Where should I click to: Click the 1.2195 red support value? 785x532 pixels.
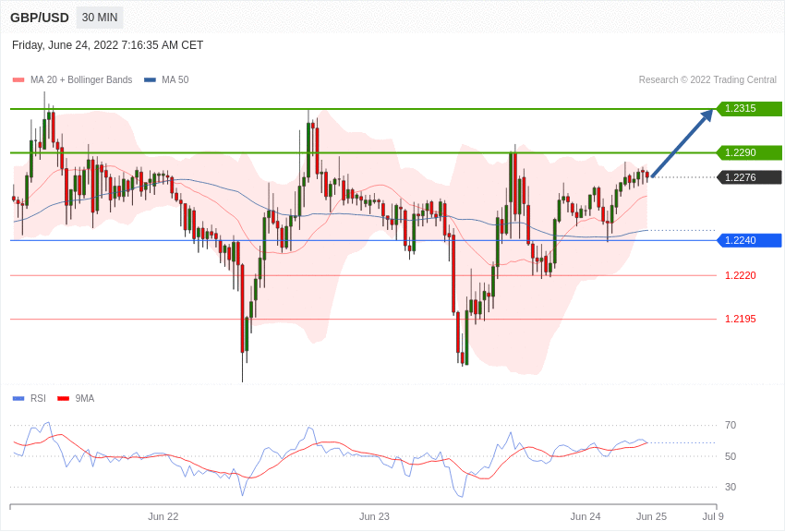[x=741, y=319]
